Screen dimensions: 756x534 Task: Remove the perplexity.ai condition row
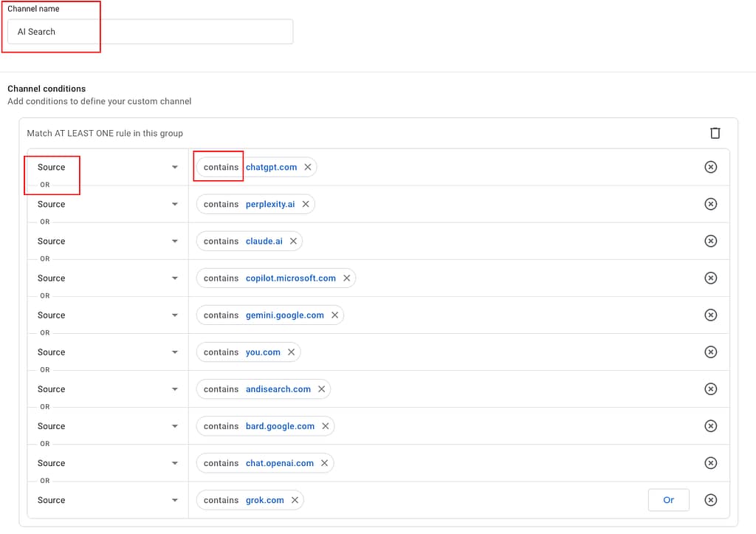[x=710, y=204]
